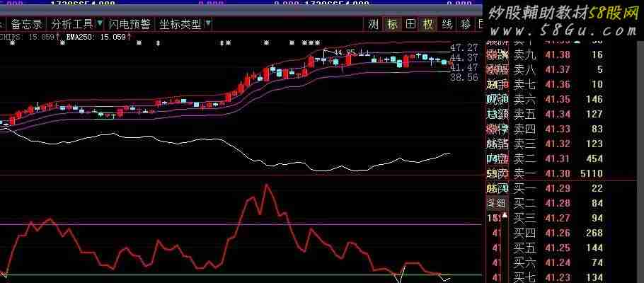644x283 pixels.
Task: Click the 268 volume on 买四
Action: pyautogui.click(x=595, y=233)
